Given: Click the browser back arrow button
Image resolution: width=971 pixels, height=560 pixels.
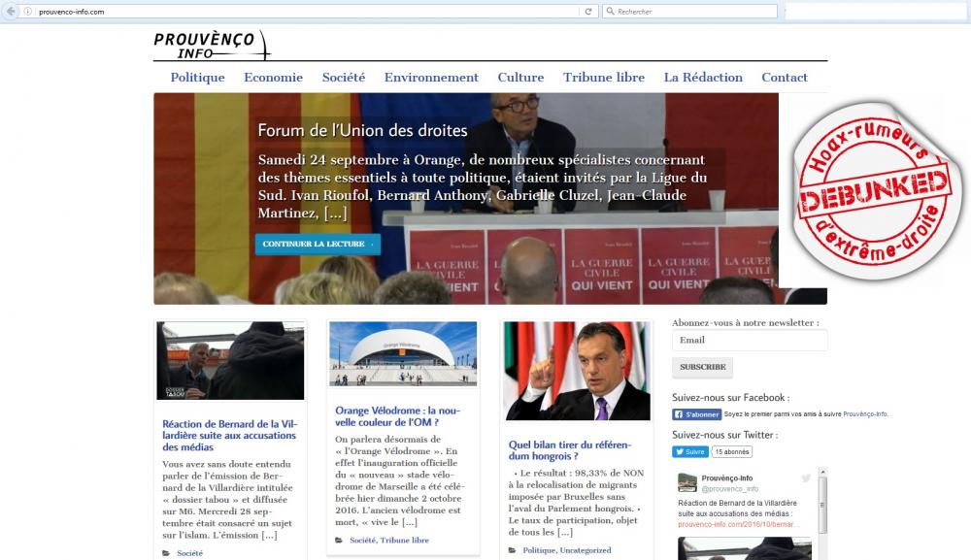Looking at the screenshot, I should 11,11.
